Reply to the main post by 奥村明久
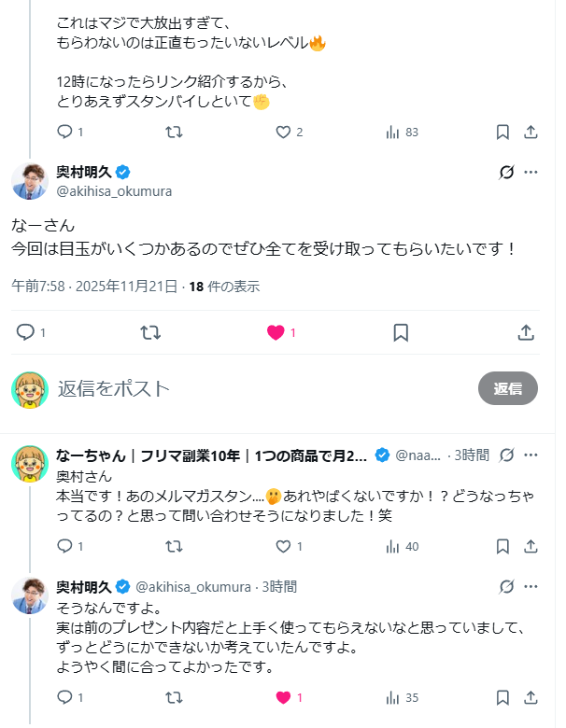566x728 pixels. point(26,332)
